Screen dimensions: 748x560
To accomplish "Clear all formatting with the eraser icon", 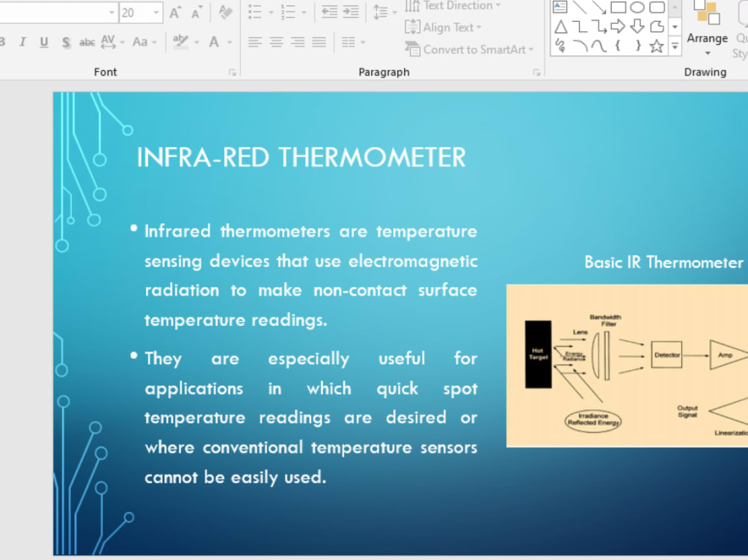I will pyautogui.click(x=224, y=12).
